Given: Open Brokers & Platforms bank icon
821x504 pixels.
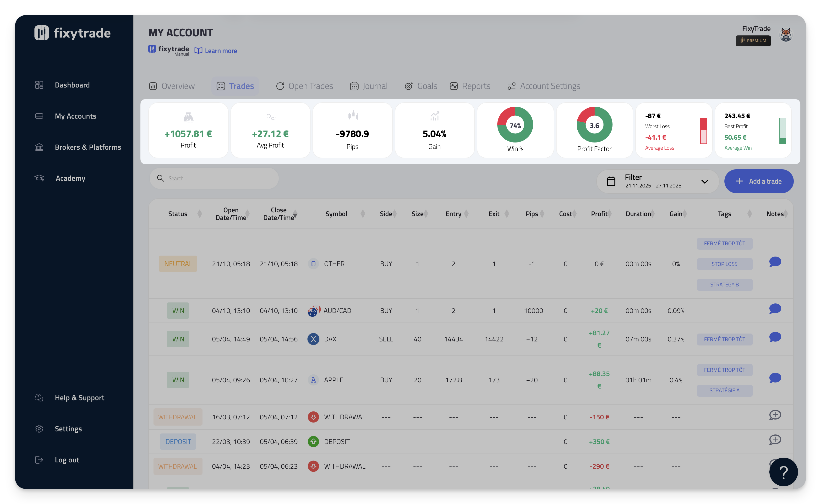Looking at the screenshot, I should pos(39,147).
